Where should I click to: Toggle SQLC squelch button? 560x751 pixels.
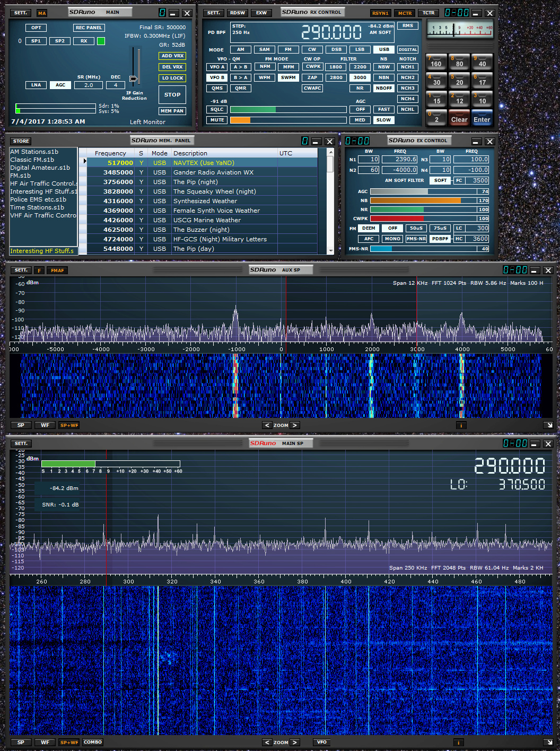(217, 109)
